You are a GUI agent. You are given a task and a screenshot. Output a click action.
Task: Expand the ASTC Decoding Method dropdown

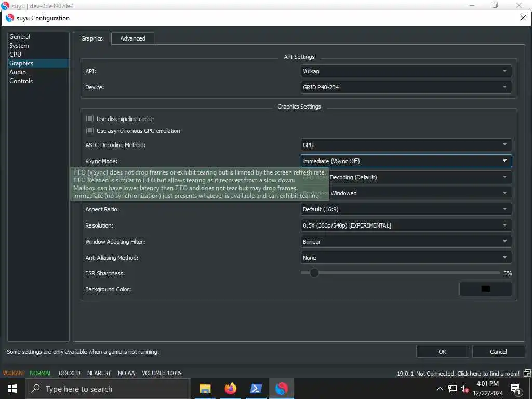tap(406, 145)
